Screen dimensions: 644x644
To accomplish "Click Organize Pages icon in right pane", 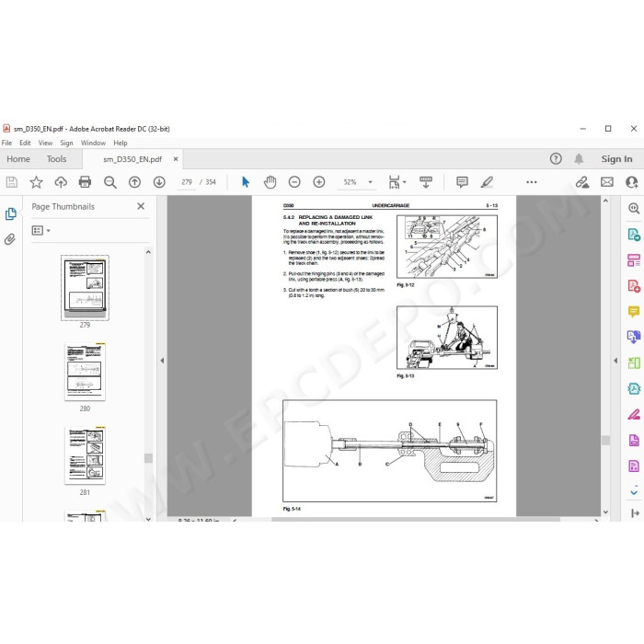I will (634, 362).
